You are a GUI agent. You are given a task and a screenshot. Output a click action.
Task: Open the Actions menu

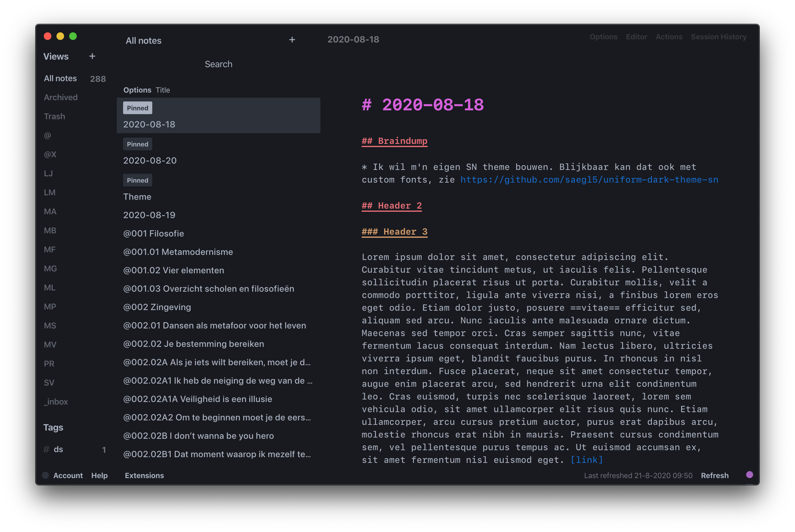coord(669,37)
